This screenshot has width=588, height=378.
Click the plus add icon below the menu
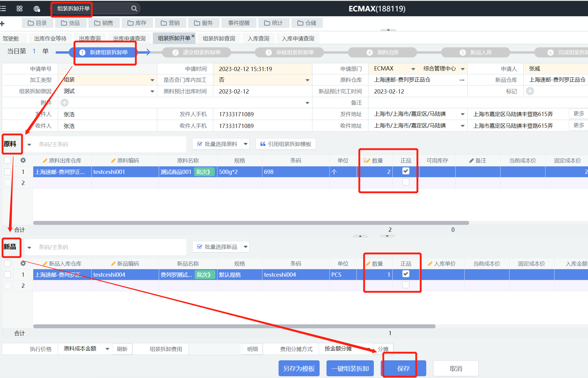(2, 23)
